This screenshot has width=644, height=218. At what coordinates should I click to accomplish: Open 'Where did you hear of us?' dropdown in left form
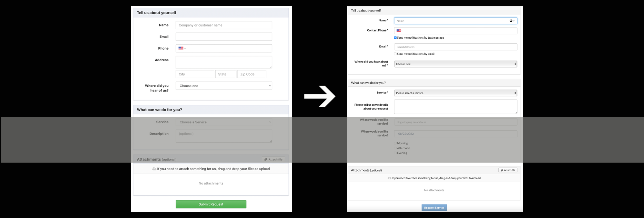pos(223,86)
